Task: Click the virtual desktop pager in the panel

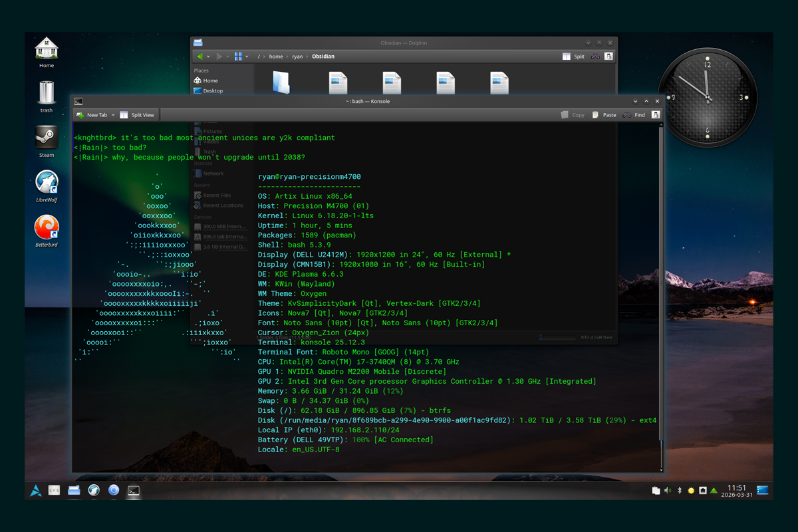Action: tap(55, 491)
